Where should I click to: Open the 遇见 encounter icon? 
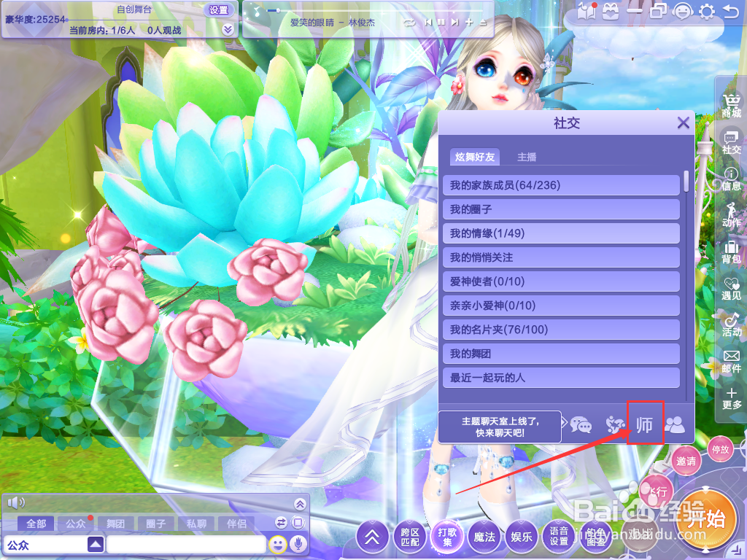point(731,289)
